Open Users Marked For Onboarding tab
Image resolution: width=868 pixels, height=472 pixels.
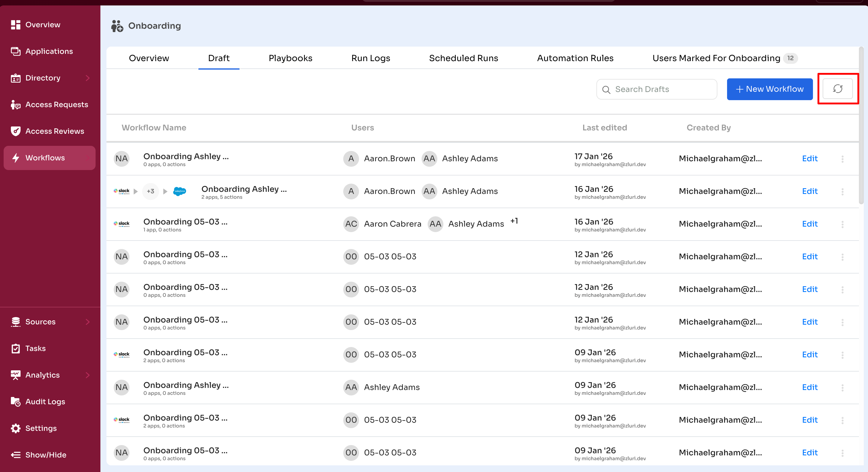(716, 58)
